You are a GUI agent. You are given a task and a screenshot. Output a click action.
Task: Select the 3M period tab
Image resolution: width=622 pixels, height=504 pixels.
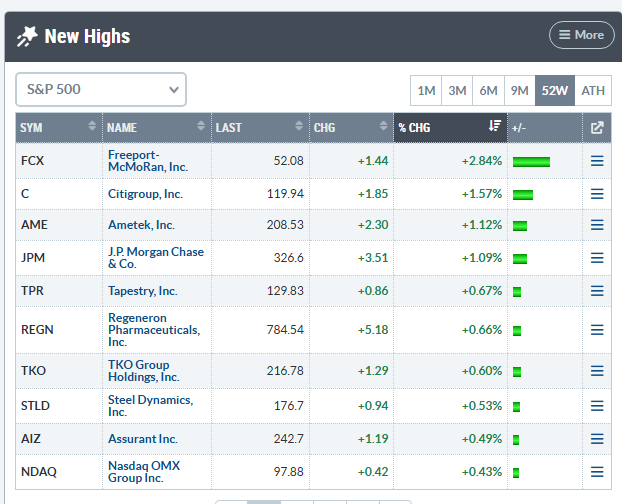tap(457, 90)
